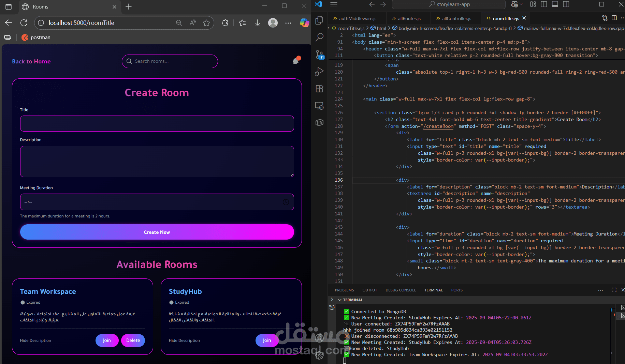Toggle the VS Code primary side bar
Screen dimensions: 625x364
click(544, 4)
